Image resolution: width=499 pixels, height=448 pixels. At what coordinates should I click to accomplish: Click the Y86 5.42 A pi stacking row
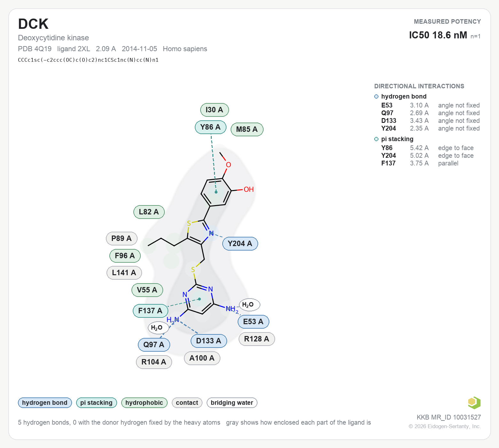pyautogui.click(x=427, y=148)
